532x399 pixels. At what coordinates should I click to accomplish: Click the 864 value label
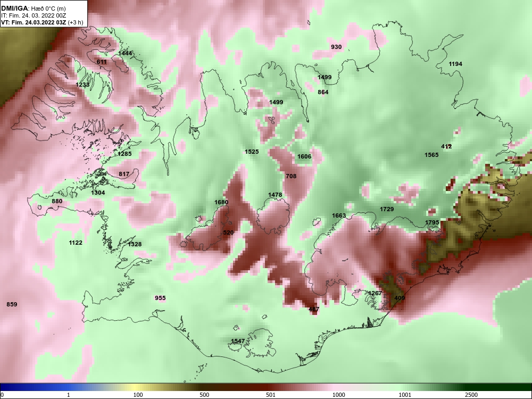[x=323, y=92]
